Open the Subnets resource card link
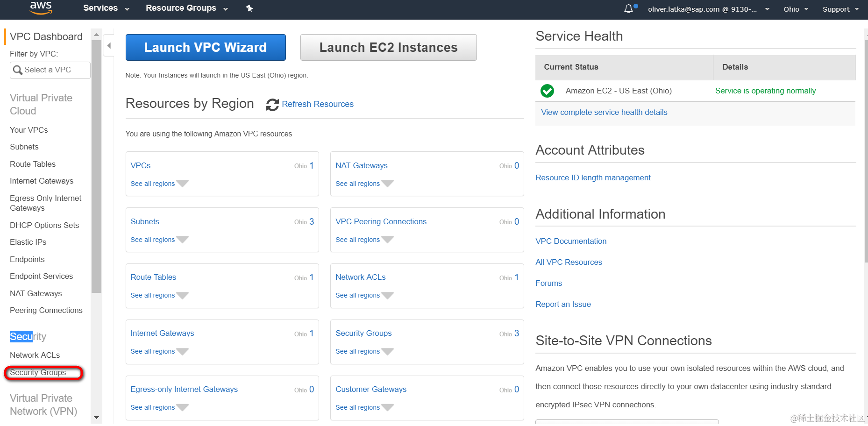This screenshot has width=868, height=426. click(145, 221)
